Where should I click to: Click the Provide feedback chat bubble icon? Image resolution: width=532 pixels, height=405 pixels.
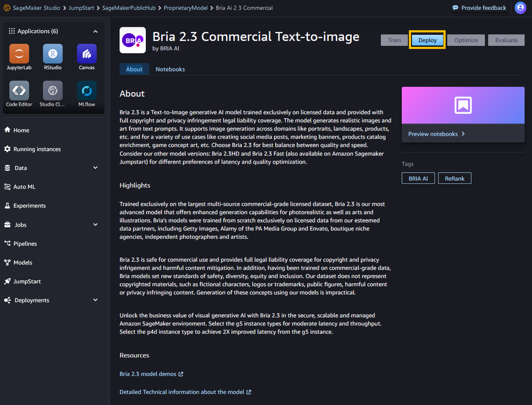[x=455, y=8]
